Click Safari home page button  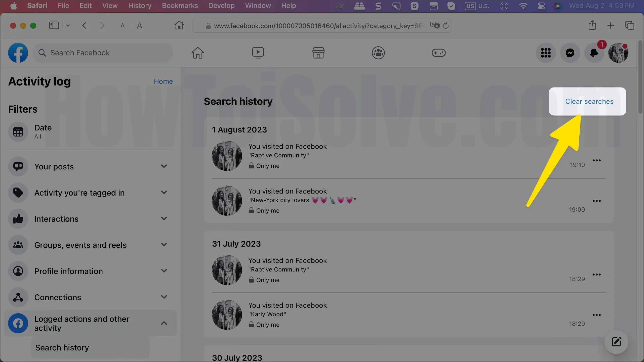pyautogui.click(x=179, y=25)
